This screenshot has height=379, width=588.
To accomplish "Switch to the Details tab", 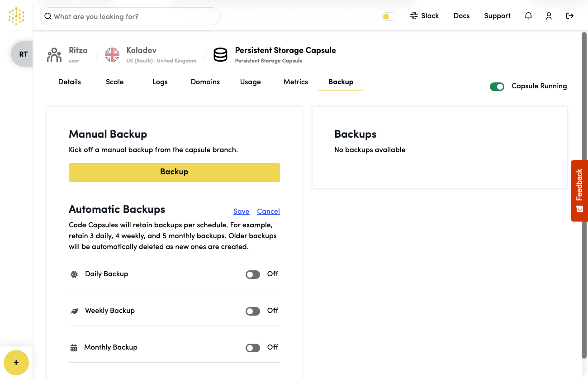I will click(69, 82).
